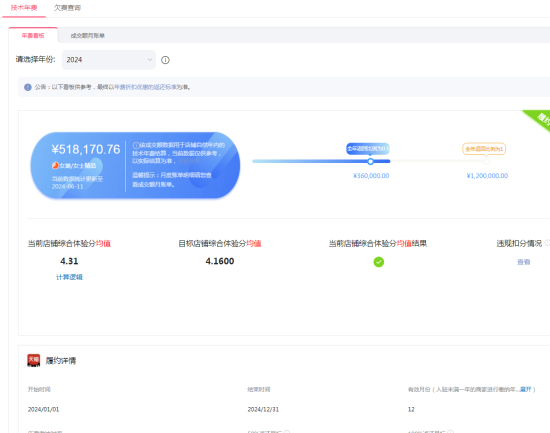Click the 女装/女士精品 category icon
The width and height of the screenshot is (550, 433).
(x=55, y=165)
